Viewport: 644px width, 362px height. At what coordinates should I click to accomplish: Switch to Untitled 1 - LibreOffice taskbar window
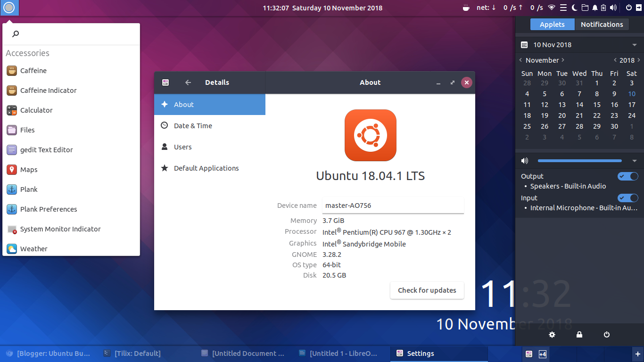341,354
